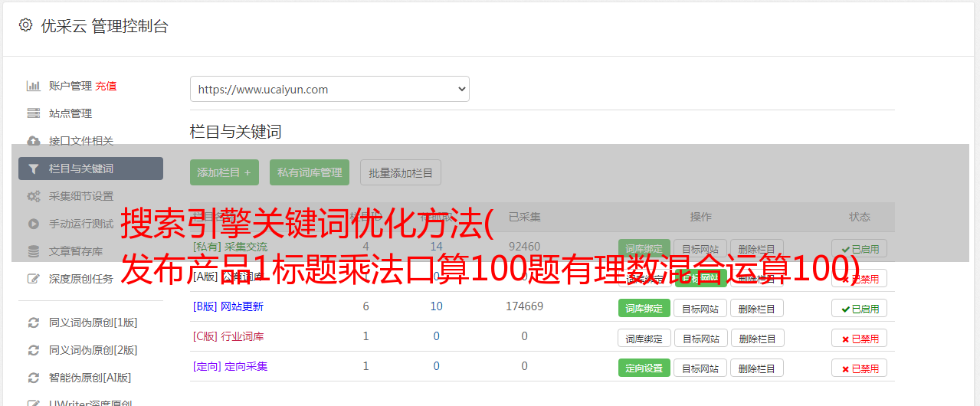Click the gear icon beside 优采云 管理控制台

(25, 25)
